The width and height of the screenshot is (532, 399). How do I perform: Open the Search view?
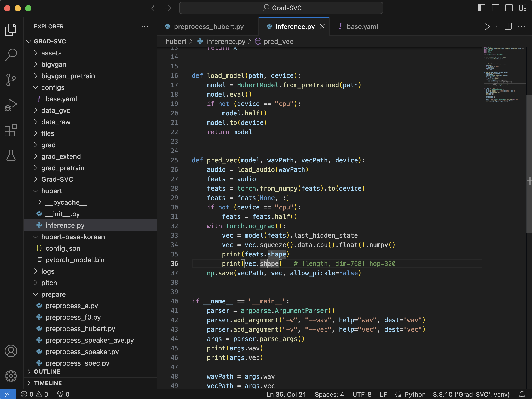click(x=11, y=55)
